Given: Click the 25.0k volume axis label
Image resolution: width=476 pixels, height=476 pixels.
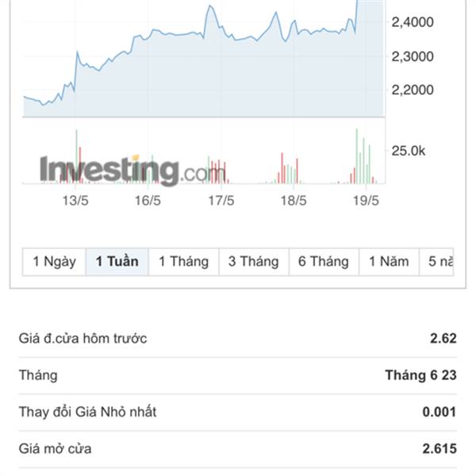Looking at the screenshot, I should (x=409, y=151).
